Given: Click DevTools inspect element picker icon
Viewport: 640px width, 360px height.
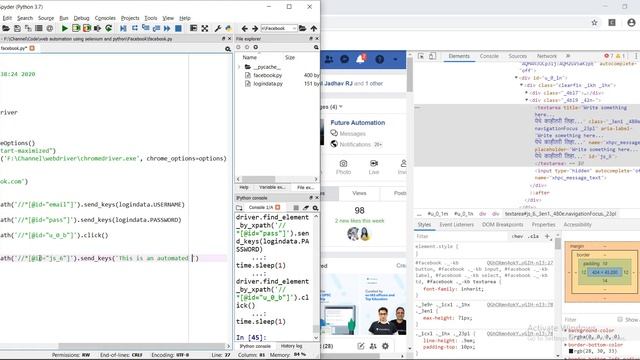Looking at the screenshot, I should tap(421, 56).
